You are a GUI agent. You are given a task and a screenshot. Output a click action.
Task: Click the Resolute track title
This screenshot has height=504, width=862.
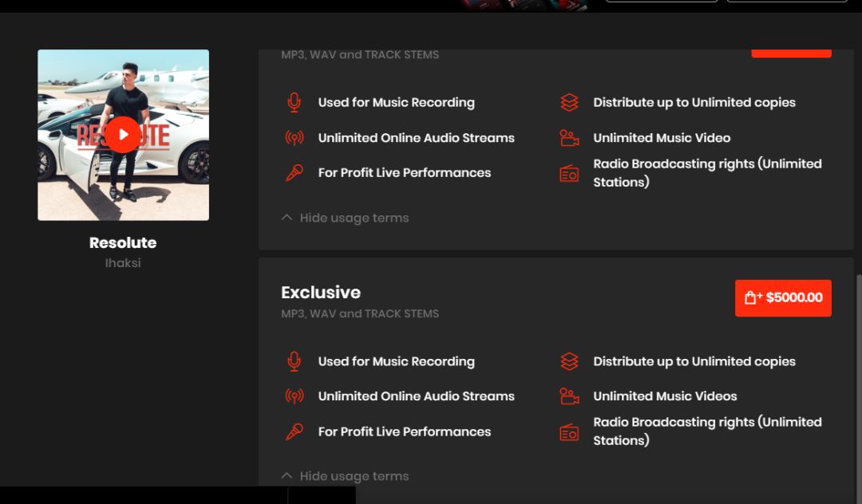pyautogui.click(x=123, y=242)
